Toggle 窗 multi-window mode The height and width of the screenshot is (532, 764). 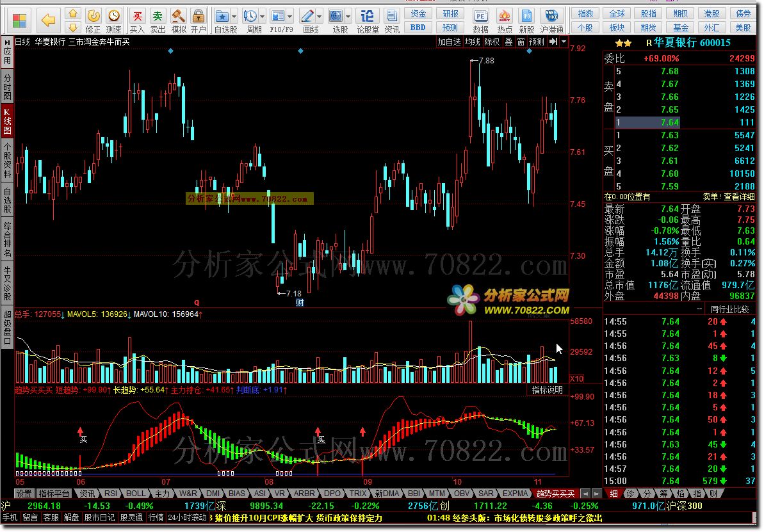(x=521, y=42)
